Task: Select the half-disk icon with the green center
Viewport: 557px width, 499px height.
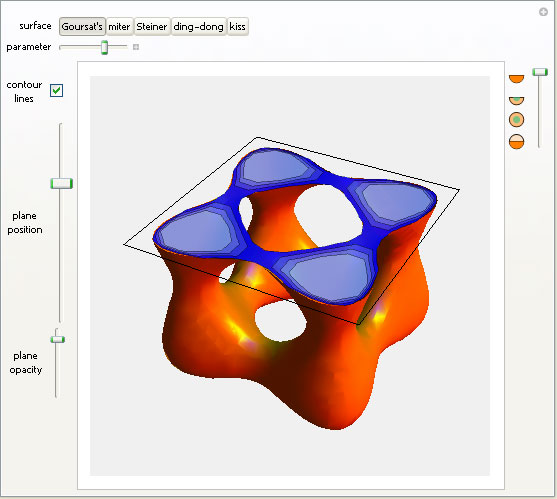Action: 517,101
